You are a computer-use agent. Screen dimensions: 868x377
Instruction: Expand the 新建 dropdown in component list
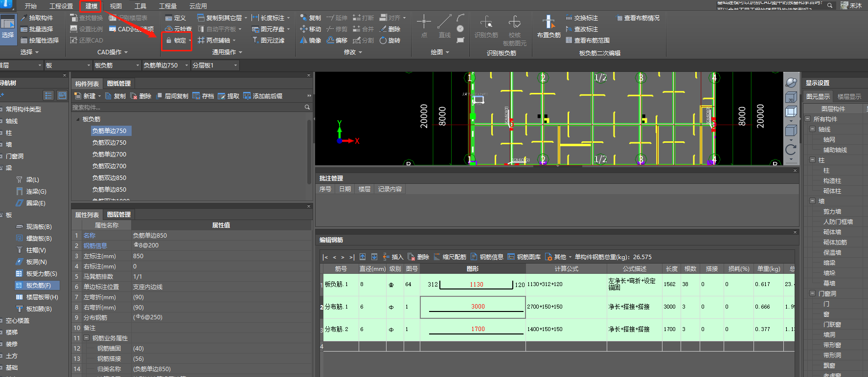click(x=99, y=96)
